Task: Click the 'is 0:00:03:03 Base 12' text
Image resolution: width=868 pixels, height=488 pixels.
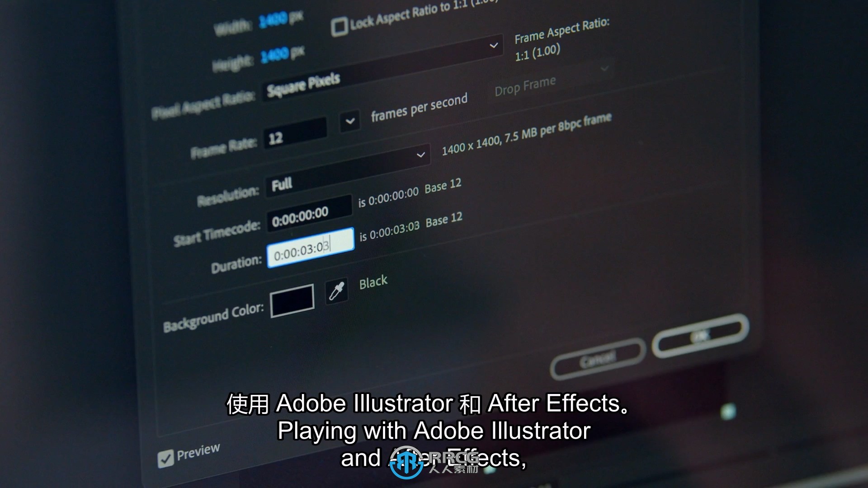Action: [x=411, y=227]
